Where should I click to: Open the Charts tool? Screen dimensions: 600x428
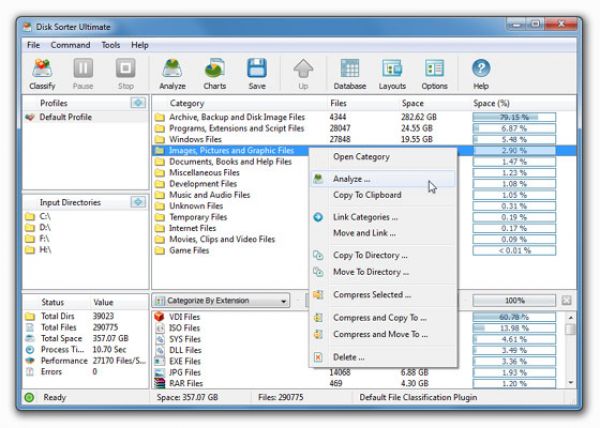[x=214, y=74]
